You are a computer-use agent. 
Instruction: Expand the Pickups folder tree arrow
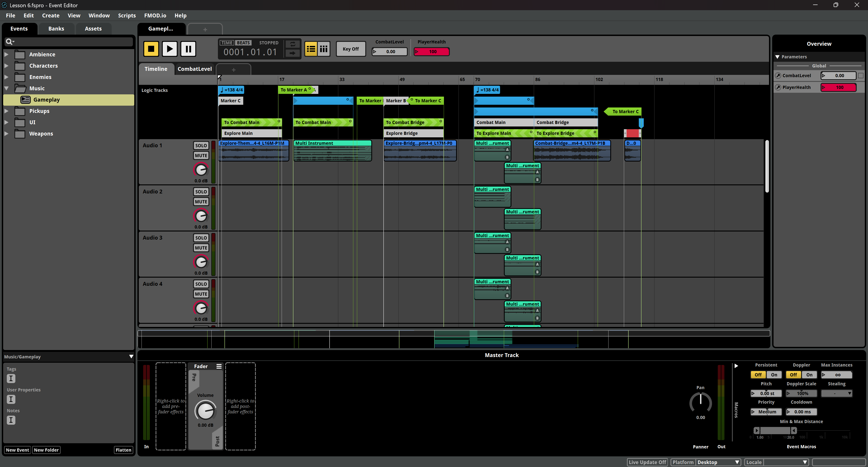pyautogui.click(x=6, y=111)
